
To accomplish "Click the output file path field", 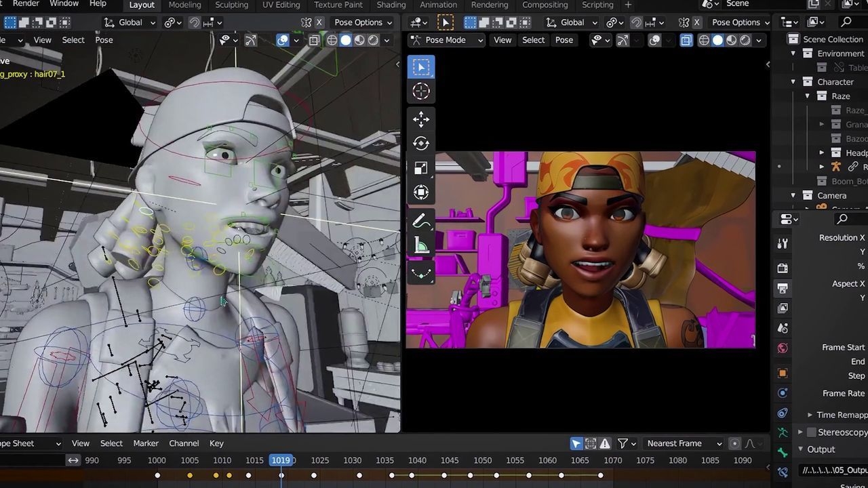I will (833, 470).
